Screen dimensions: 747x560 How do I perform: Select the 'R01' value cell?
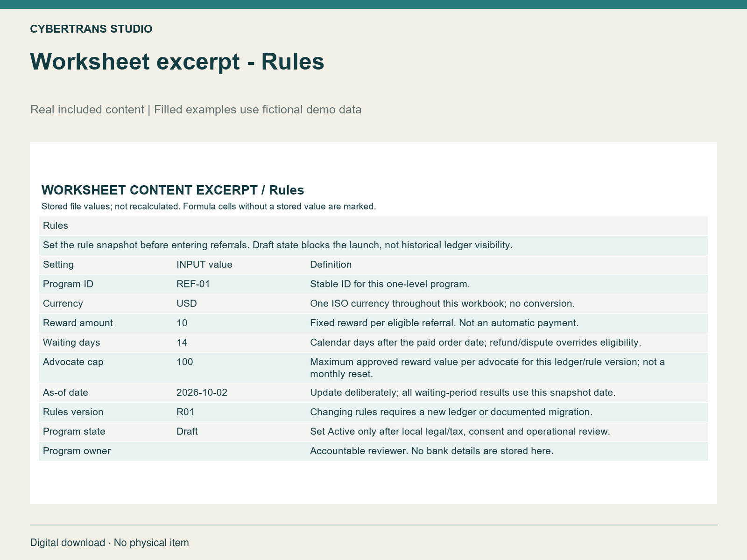pos(240,412)
